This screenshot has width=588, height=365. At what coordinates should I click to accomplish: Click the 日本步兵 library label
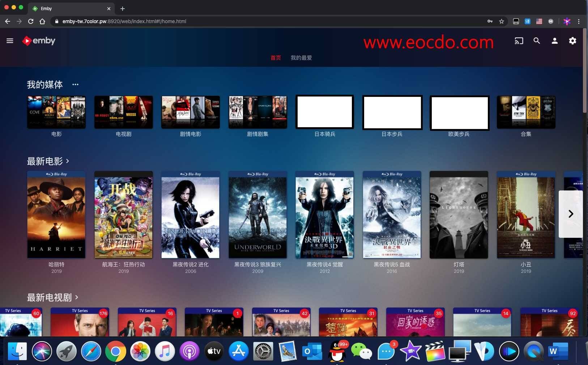pos(392,134)
